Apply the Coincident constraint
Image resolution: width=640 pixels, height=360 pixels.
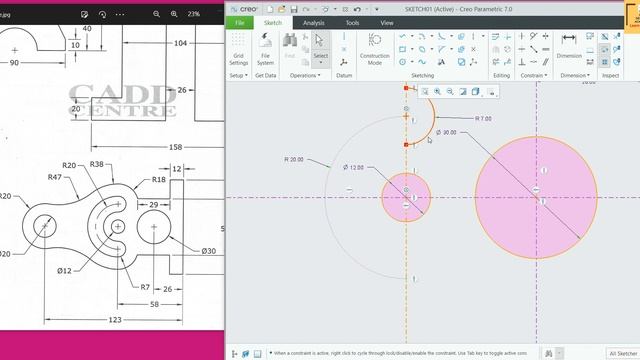pyautogui.click(x=533, y=62)
